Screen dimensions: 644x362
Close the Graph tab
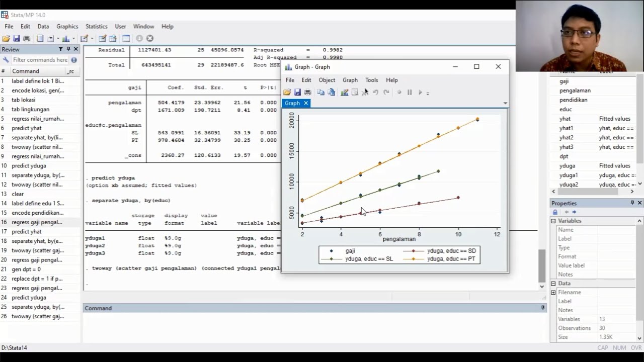tap(305, 103)
